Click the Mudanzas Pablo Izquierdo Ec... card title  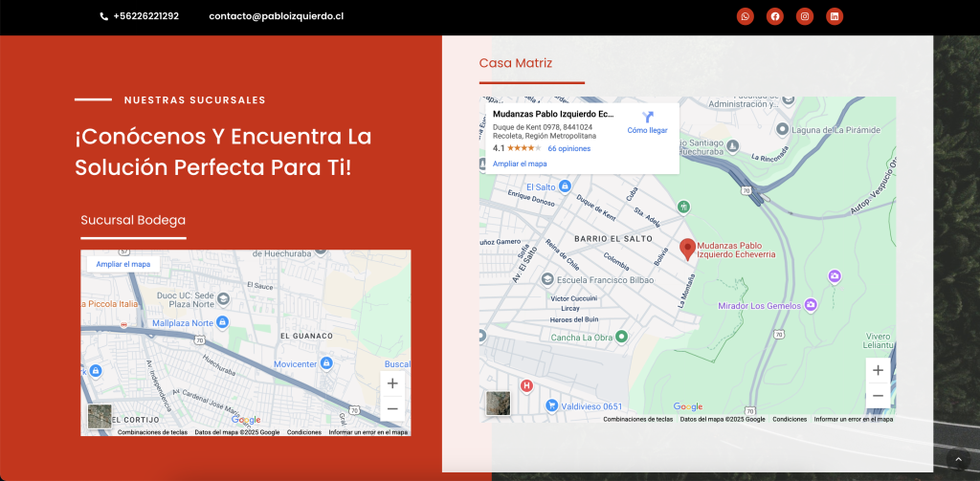pyautogui.click(x=553, y=114)
